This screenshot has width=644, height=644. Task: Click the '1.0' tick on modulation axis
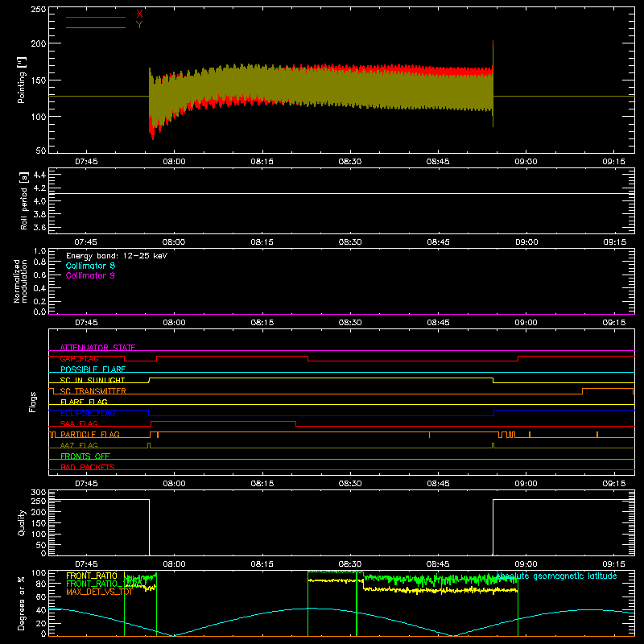coord(39,251)
